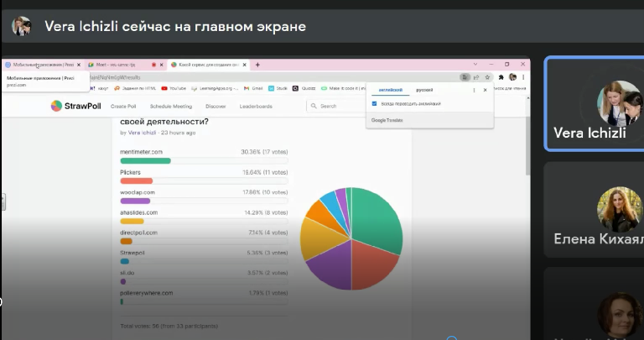The width and height of the screenshot is (644, 340).
Task: Click the StrawPoll logo icon
Action: pos(56,106)
